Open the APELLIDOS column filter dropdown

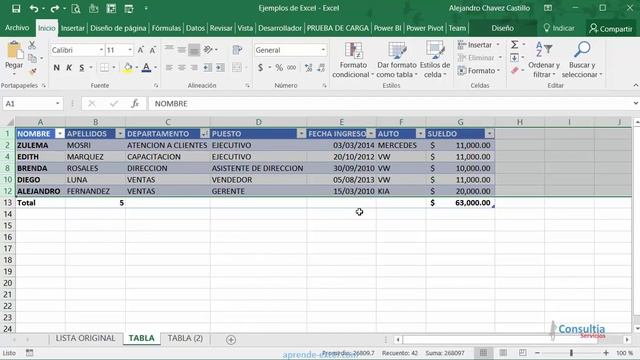pos(120,134)
